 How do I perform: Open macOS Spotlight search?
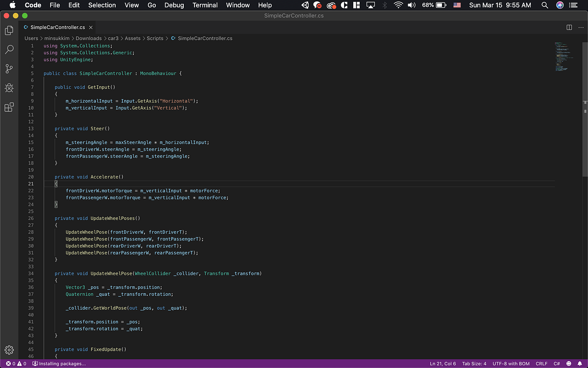click(544, 5)
